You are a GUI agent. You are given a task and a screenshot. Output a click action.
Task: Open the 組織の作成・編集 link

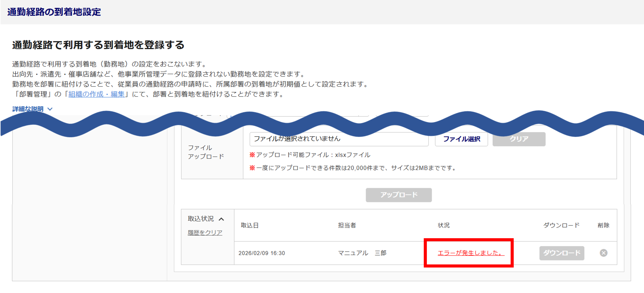click(x=97, y=94)
